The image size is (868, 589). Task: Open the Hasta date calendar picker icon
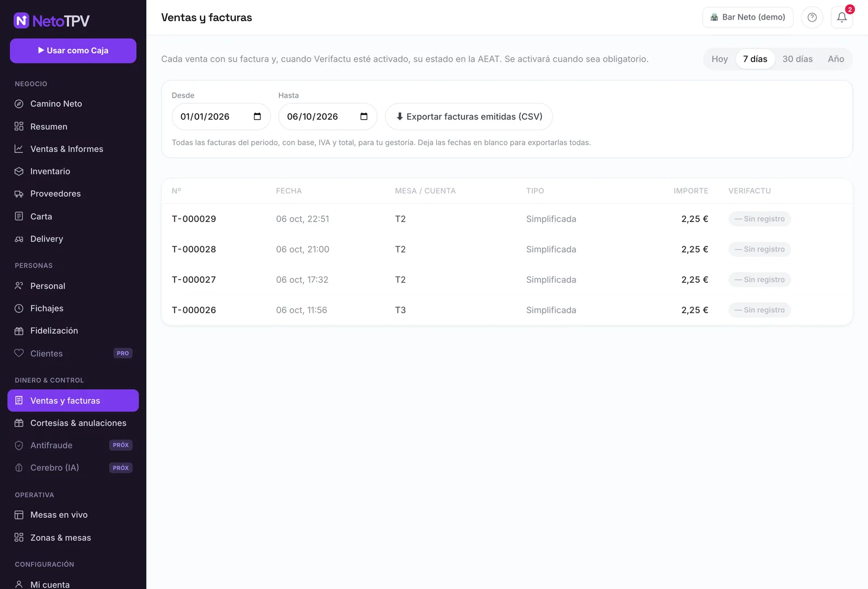pyautogui.click(x=364, y=117)
